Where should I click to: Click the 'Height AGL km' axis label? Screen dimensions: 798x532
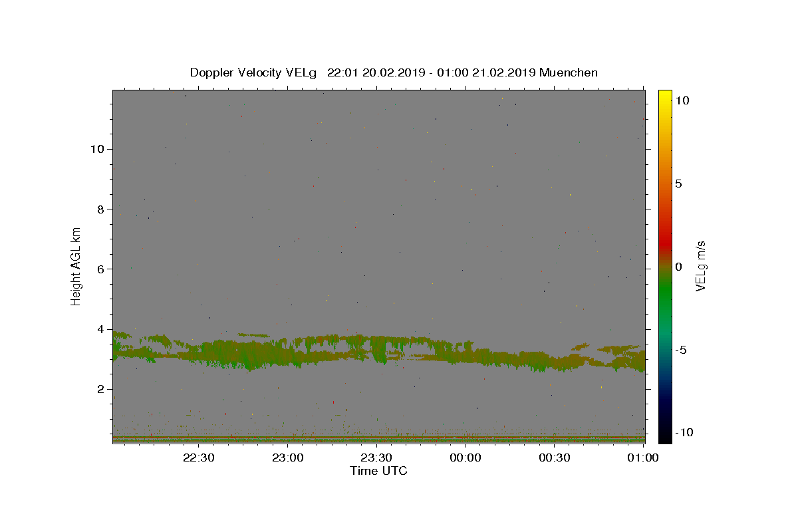coord(76,265)
